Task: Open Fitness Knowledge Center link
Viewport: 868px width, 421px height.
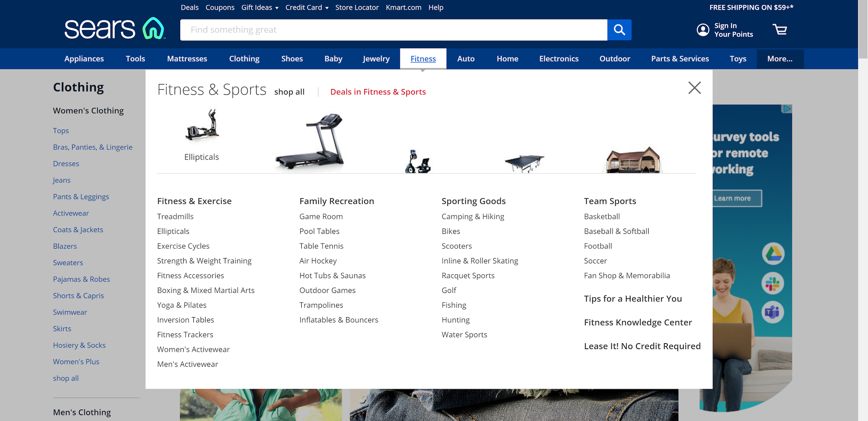Action: 637,322
